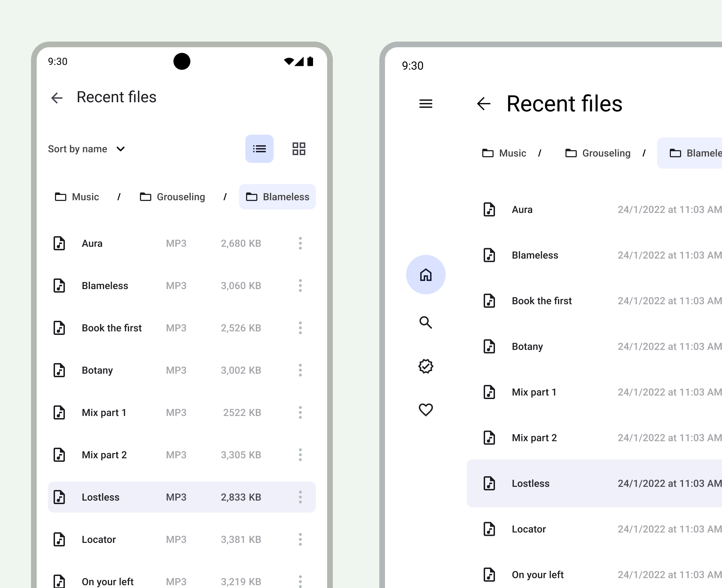Click overflow menu for Aura file

(300, 243)
